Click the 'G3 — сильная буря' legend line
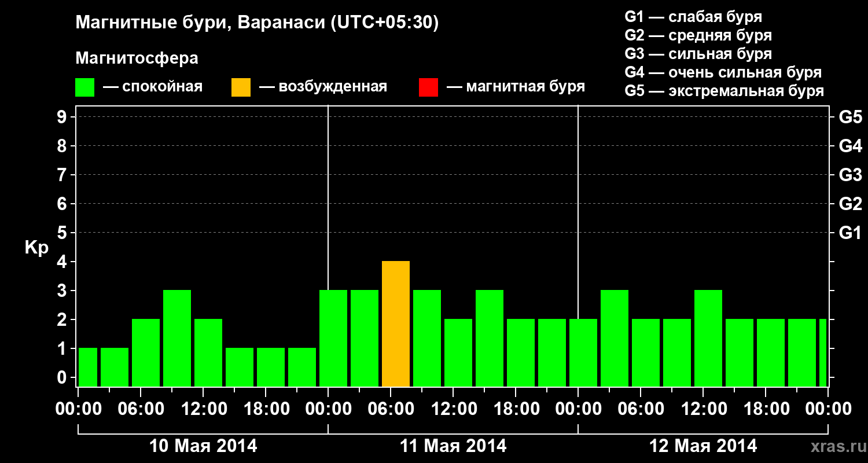Viewport: 868px width, 463px height. pos(698,54)
